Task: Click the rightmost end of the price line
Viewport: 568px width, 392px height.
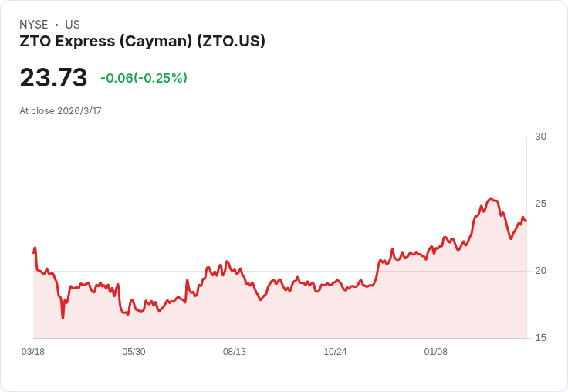Action: [x=526, y=221]
